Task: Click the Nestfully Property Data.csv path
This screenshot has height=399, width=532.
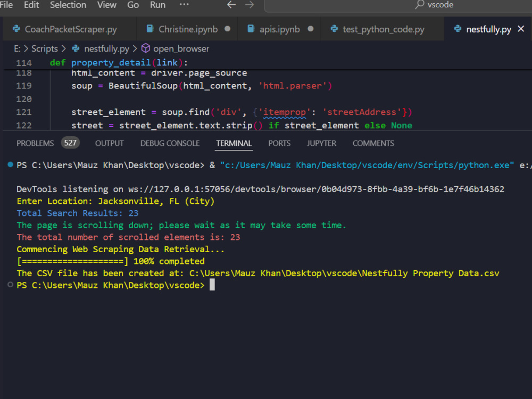Action: point(344,273)
